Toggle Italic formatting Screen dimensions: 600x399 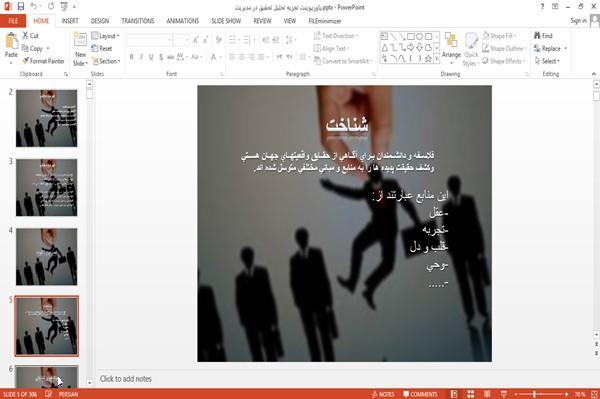click(141, 57)
